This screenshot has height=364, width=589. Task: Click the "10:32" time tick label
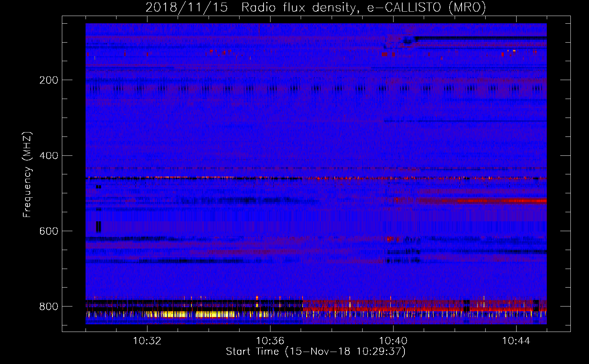[x=147, y=341]
